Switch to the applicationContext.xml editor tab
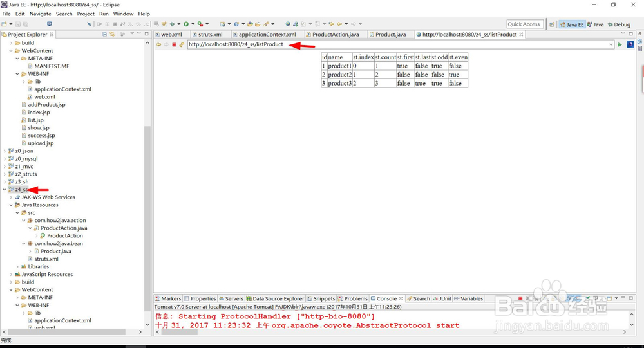 tap(267, 35)
